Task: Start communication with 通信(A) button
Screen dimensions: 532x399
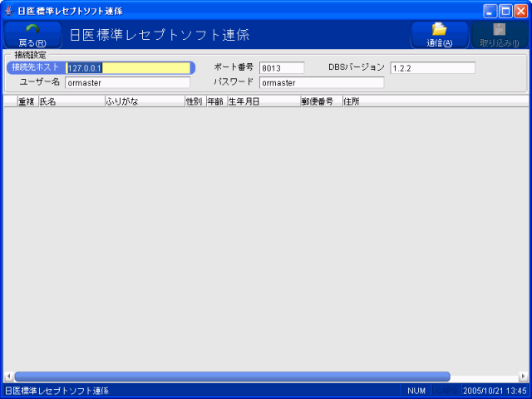Action: 440,35
